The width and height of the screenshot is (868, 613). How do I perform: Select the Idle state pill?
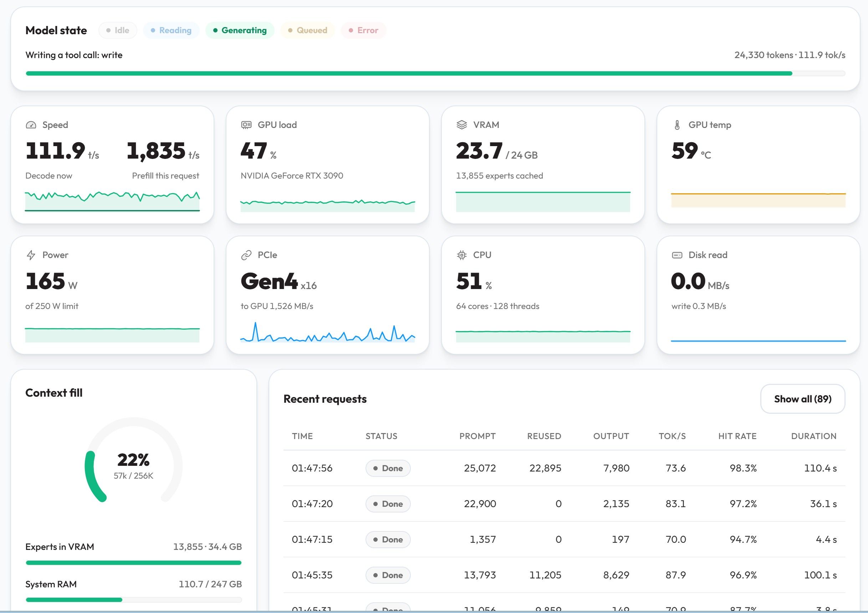point(118,30)
